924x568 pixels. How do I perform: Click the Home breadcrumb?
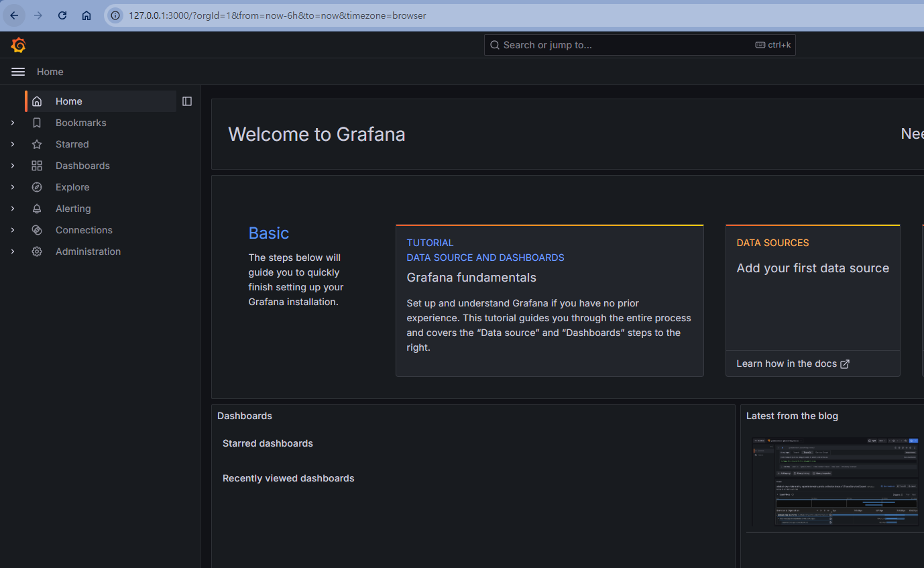(50, 71)
